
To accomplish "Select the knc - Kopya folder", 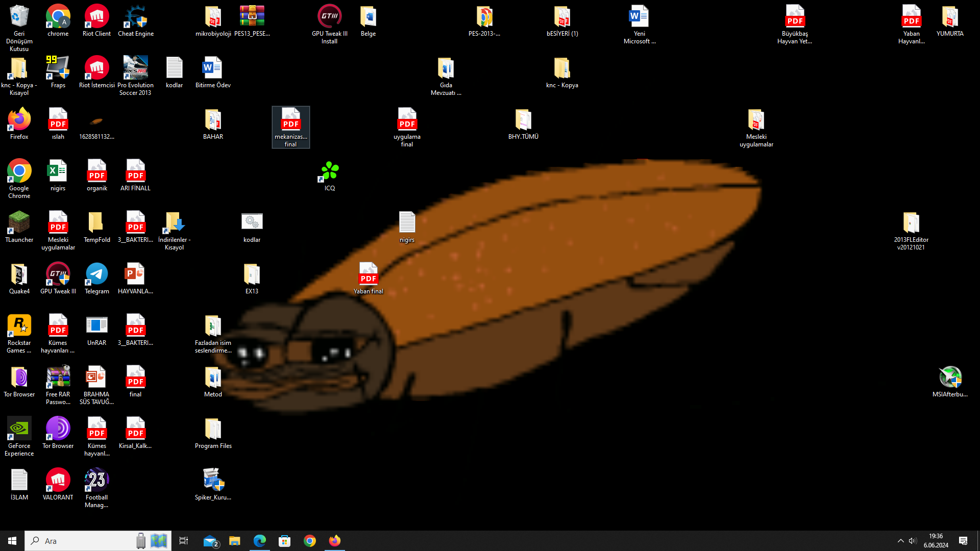I will point(562,72).
